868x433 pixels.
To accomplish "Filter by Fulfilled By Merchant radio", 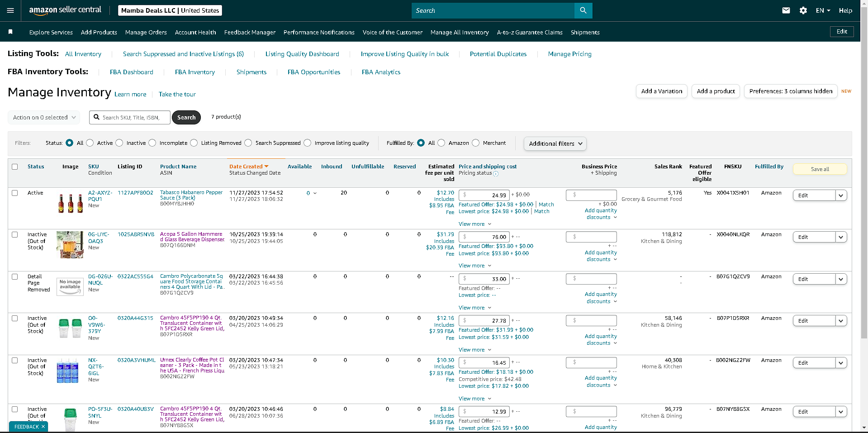I will 476,143.
